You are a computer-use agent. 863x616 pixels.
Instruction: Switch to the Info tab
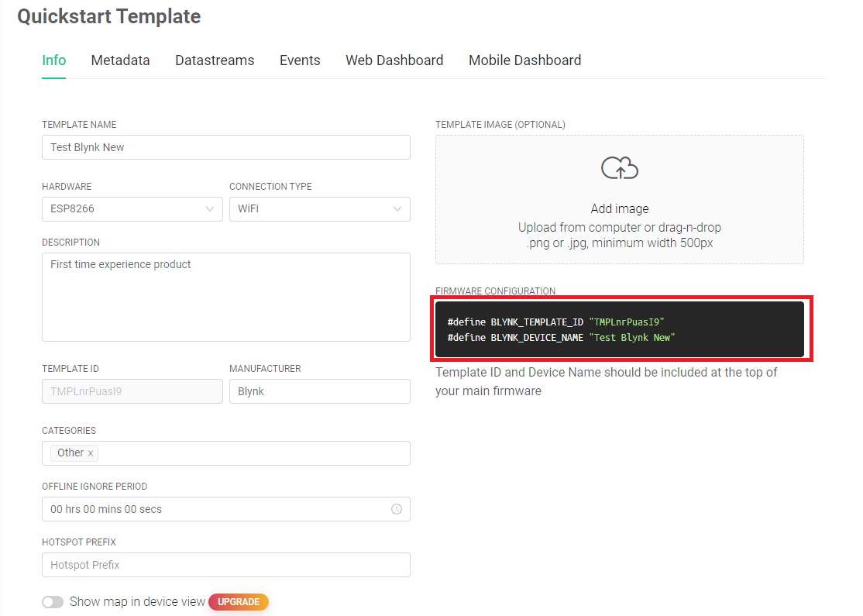coord(54,60)
